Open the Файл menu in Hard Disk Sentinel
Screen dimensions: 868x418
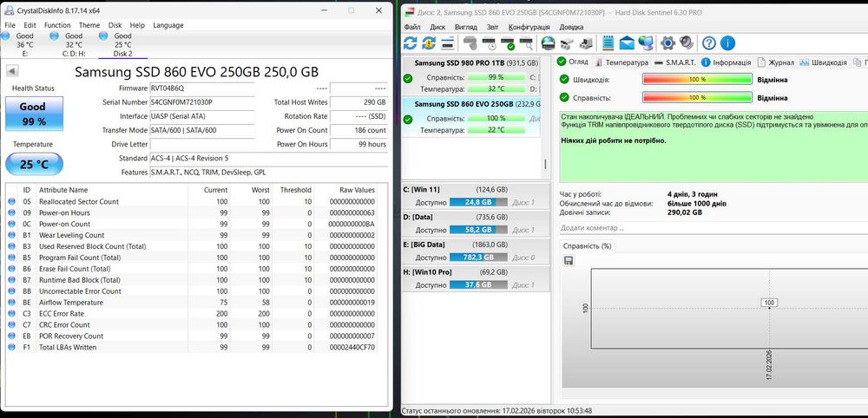(x=412, y=27)
